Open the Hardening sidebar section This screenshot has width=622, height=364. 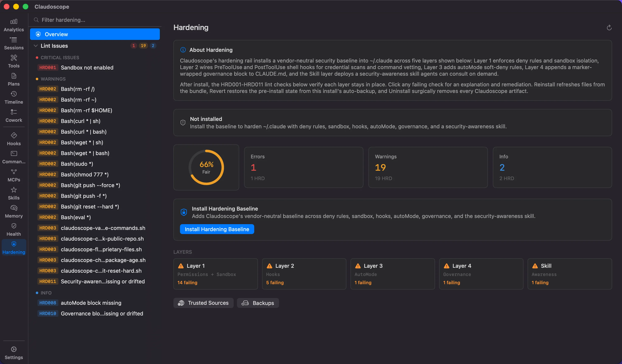(14, 248)
